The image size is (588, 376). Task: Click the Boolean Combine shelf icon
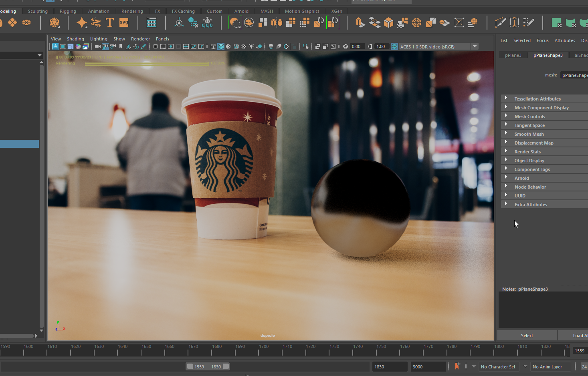tap(235, 23)
